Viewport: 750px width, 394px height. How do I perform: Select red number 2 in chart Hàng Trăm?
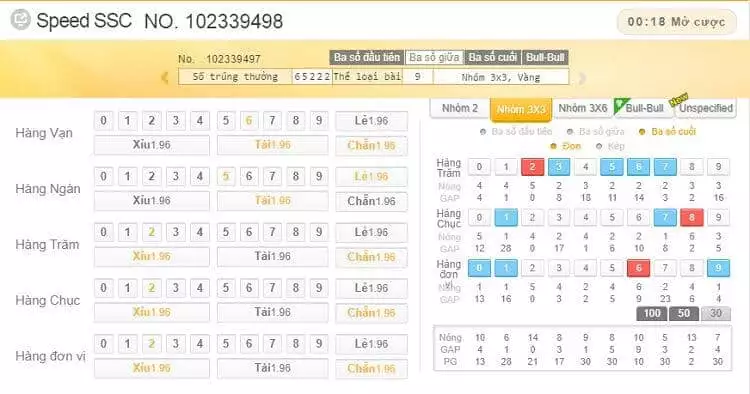(x=532, y=167)
